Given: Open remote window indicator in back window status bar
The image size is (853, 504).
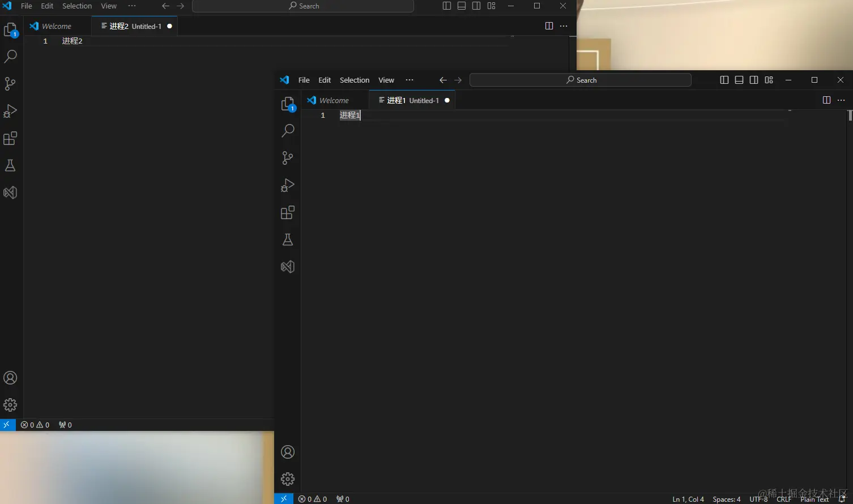Looking at the screenshot, I should pos(7,425).
